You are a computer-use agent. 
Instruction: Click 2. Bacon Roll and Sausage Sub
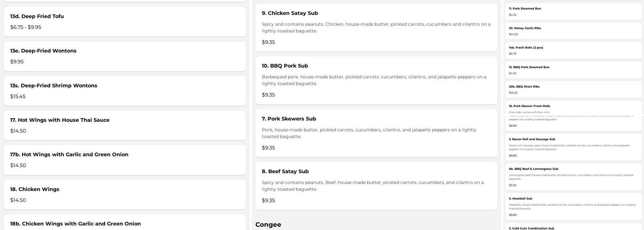coord(573,147)
